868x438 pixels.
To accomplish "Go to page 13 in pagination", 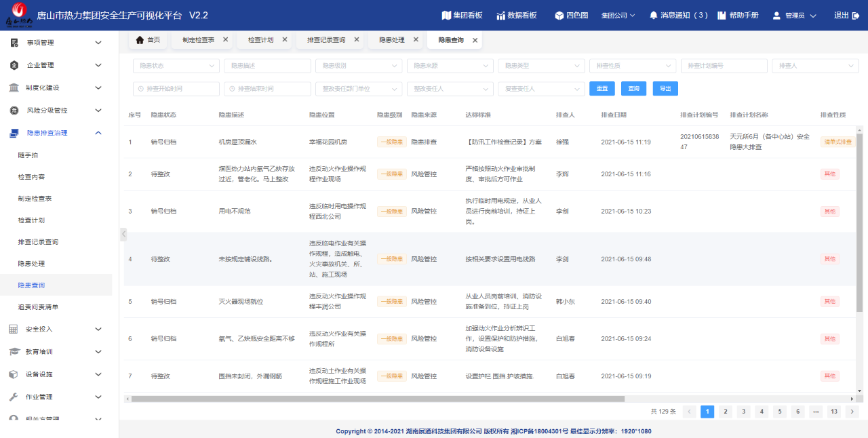I will (833, 412).
